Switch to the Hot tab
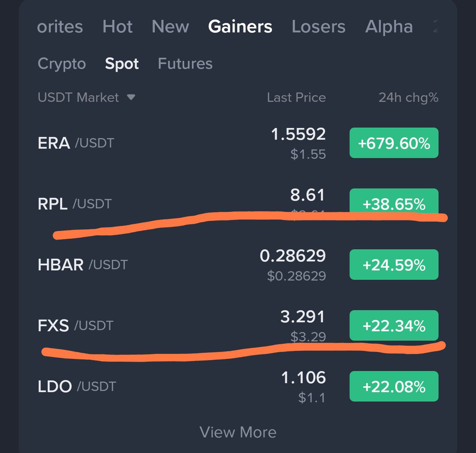The width and height of the screenshot is (476, 453). pyautogui.click(x=117, y=27)
